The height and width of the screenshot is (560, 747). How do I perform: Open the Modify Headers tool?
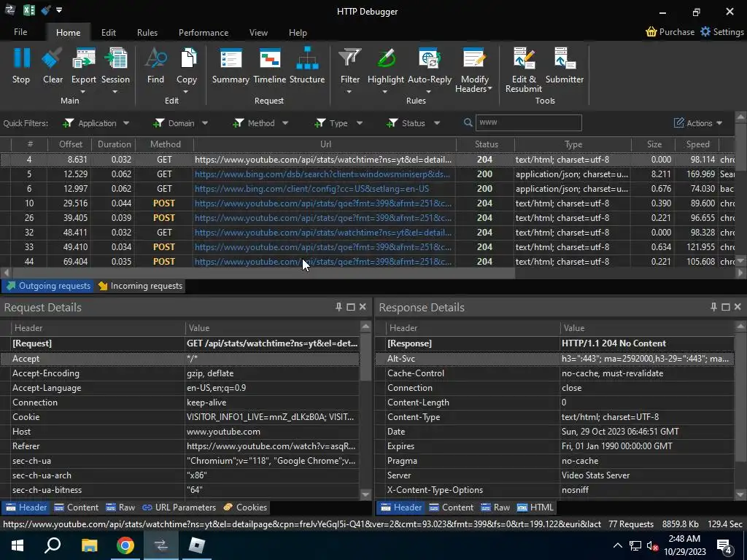474,69
